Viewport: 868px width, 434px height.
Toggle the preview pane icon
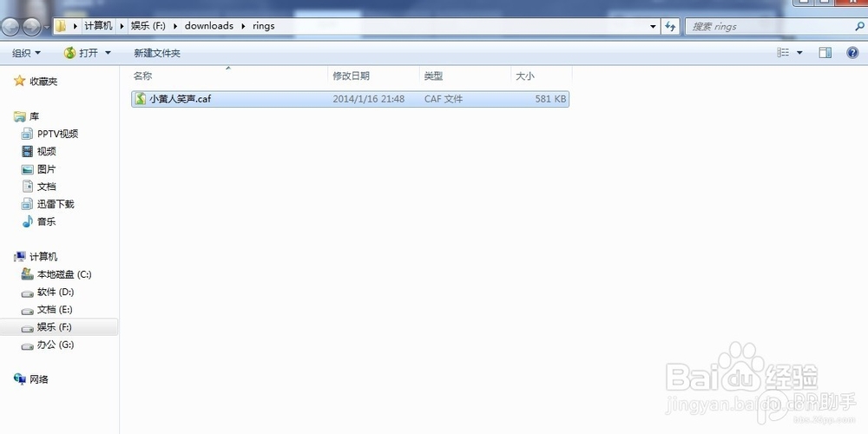coord(825,53)
